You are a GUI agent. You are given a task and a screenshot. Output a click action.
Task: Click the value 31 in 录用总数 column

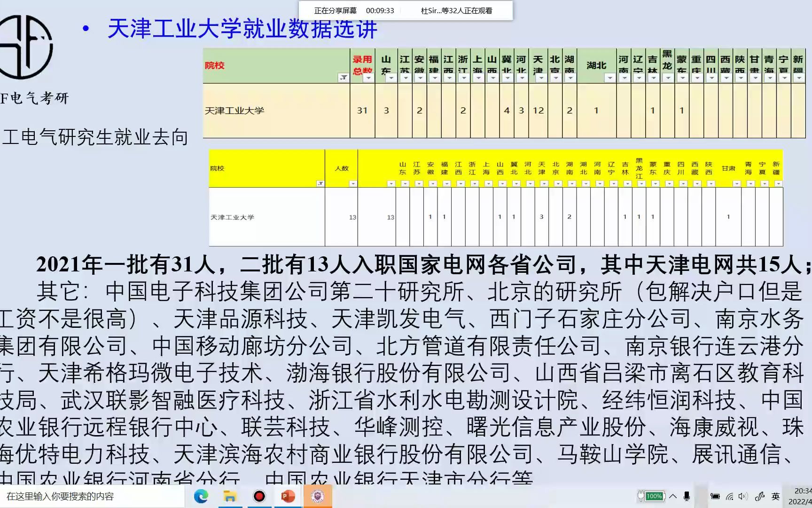(x=362, y=111)
